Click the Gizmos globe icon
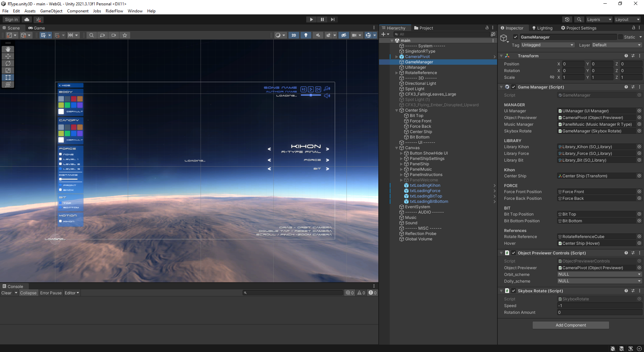Viewport: 644px width, 352px height. click(x=368, y=35)
